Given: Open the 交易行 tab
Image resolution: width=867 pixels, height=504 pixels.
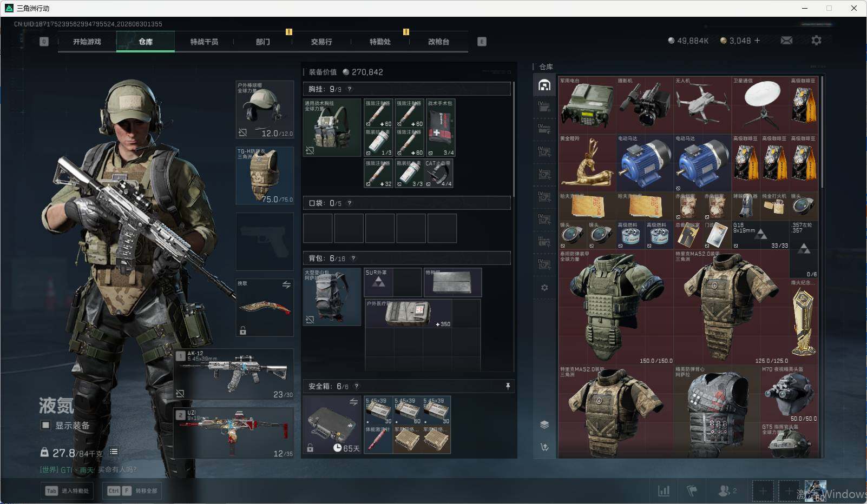Looking at the screenshot, I should pos(321,42).
